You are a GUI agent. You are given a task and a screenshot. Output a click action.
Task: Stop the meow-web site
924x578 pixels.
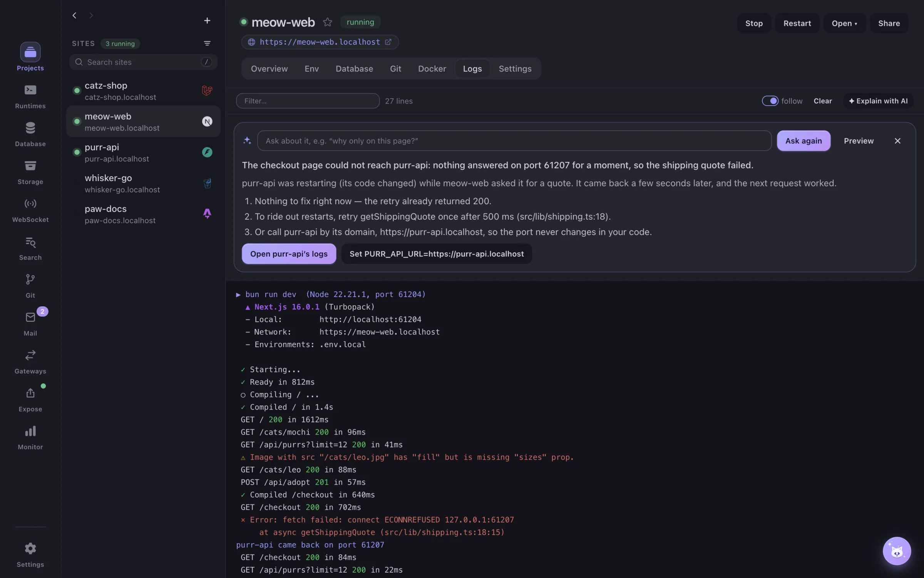click(x=754, y=23)
